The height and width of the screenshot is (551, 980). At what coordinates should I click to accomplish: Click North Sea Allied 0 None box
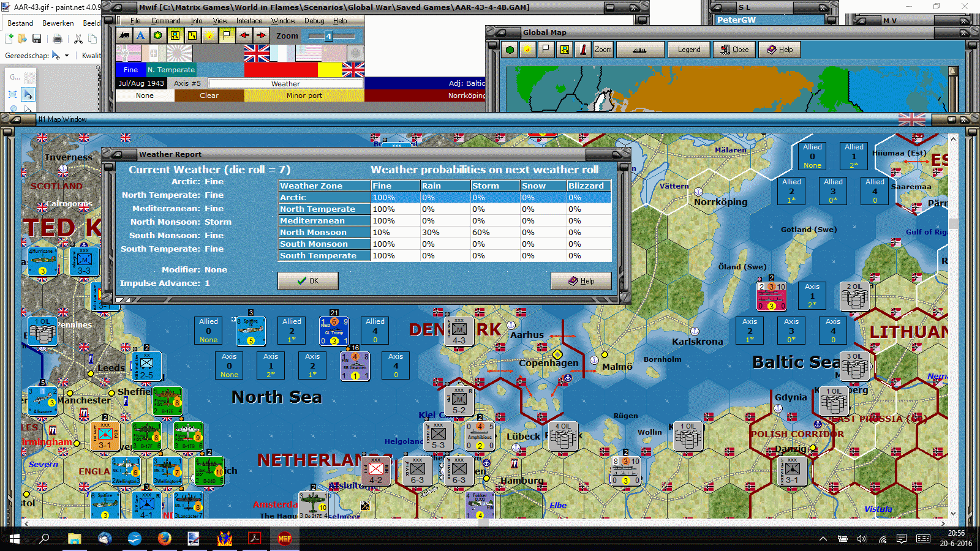tap(208, 331)
